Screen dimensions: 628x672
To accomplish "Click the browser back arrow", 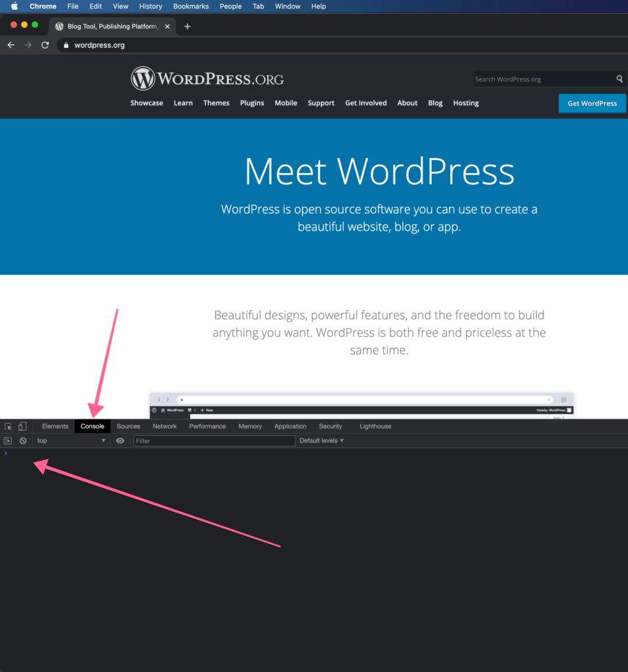I will [x=10, y=45].
